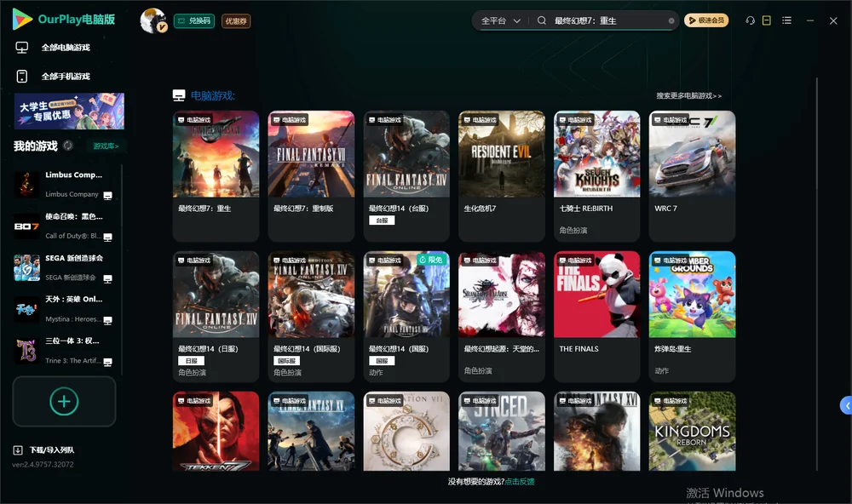Open the 最终幻想14 (国际服) game card
Screen dimensions: 852x504
point(311,316)
